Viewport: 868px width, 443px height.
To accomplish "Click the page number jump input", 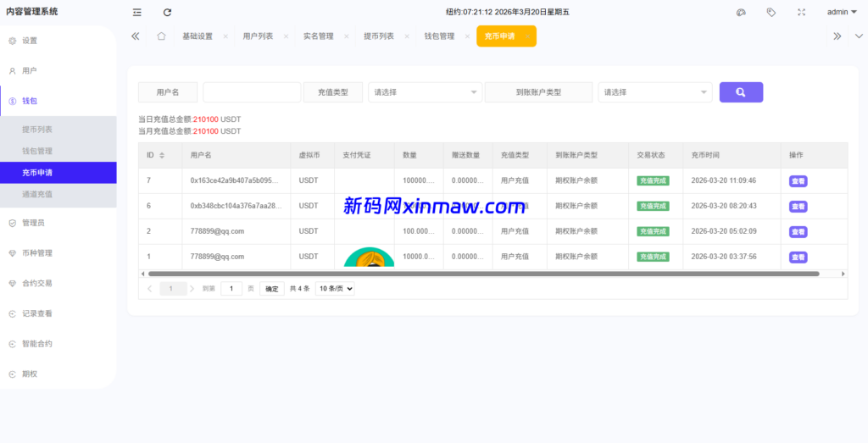I will [231, 289].
